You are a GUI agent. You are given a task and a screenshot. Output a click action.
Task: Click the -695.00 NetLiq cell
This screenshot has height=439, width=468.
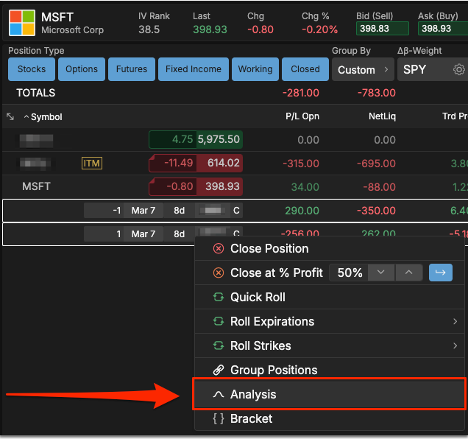pyautogui.click(x=376, y=164)
